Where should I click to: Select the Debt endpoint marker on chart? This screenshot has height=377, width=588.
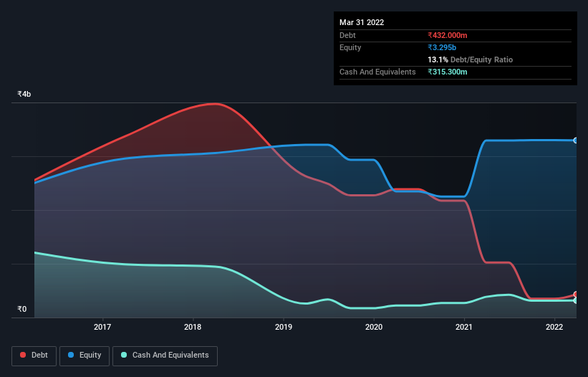click(576, 295)
